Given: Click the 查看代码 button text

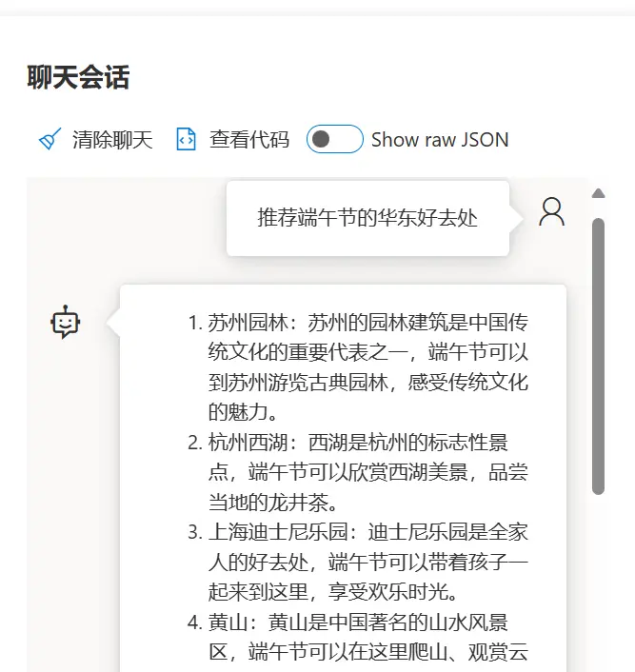Looking at the screenshot, I should point(249,140).
